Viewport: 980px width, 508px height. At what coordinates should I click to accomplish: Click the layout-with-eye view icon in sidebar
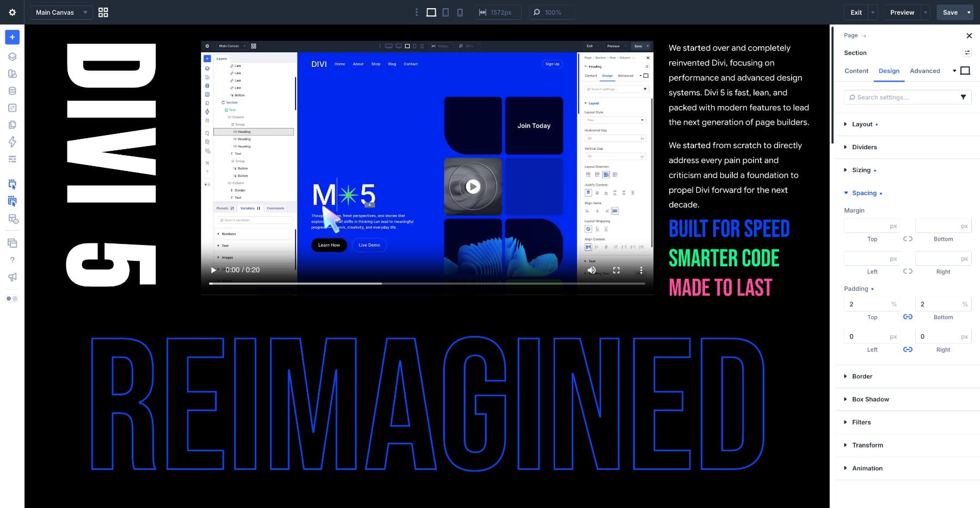13,219
